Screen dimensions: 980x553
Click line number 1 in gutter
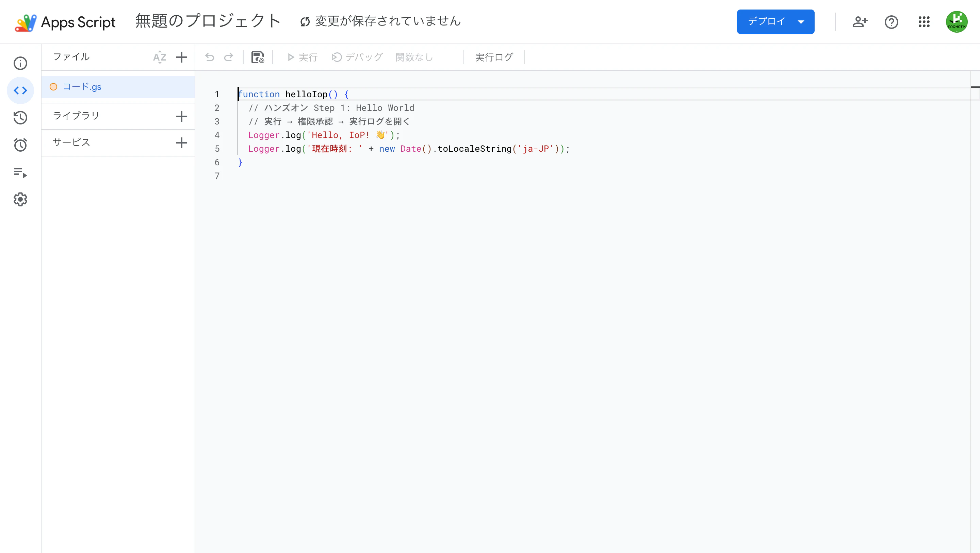(x=217, y=94)
